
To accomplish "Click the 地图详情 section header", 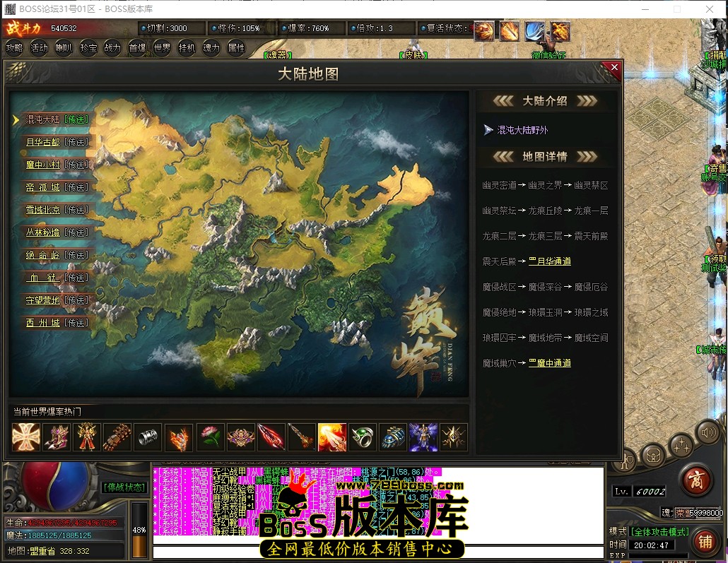I will 545,156.
